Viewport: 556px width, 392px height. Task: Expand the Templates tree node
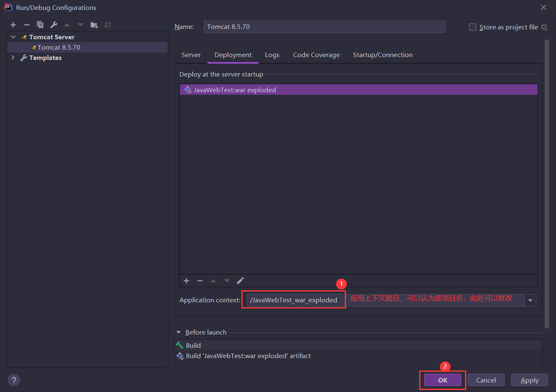[x=13, y=57]
